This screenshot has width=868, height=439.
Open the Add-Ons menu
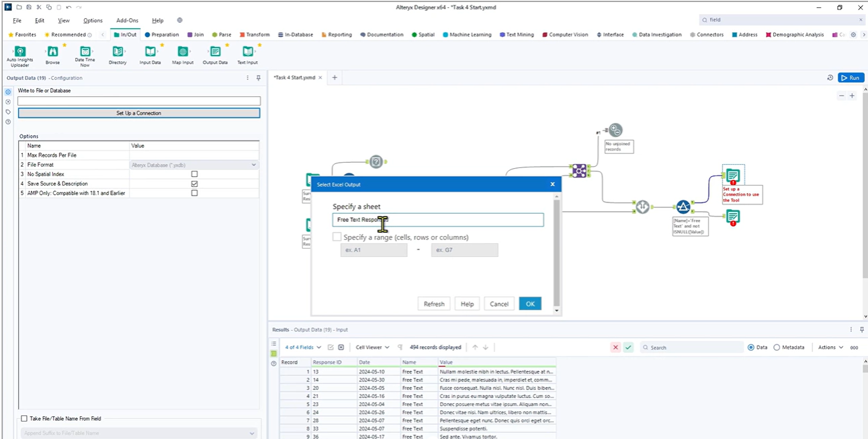click(x=127, y=20)
